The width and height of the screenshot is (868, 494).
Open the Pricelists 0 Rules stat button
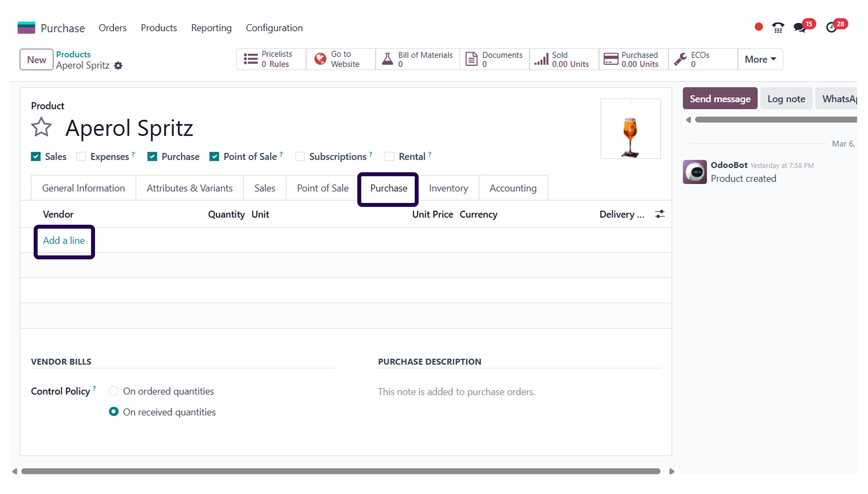tap(271, 59)
